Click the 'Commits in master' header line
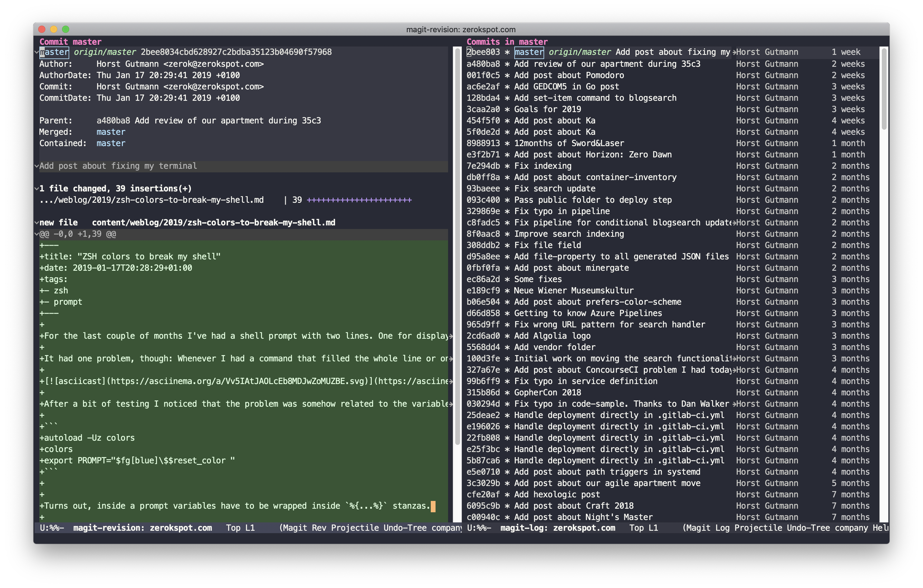 pyautogui.click(x=507, y=42)
